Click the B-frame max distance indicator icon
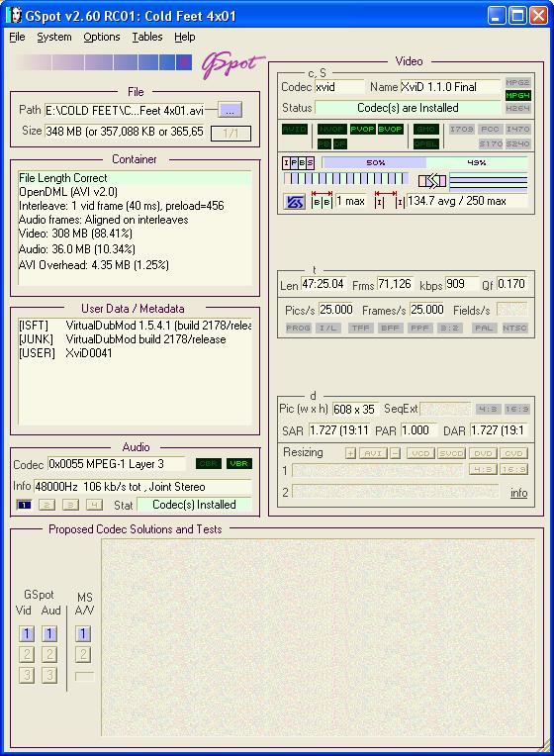The height and width of the screenshot is (756, 554). point(322,201)
